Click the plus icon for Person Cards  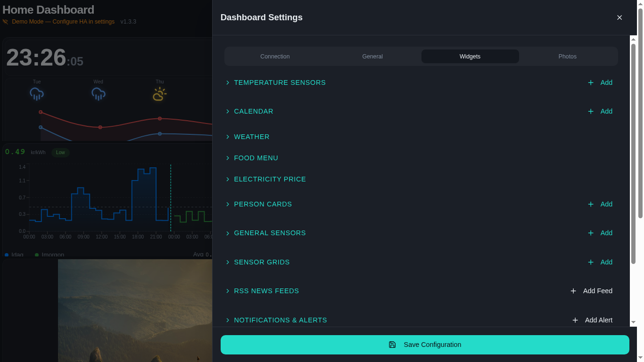point(591,204)
